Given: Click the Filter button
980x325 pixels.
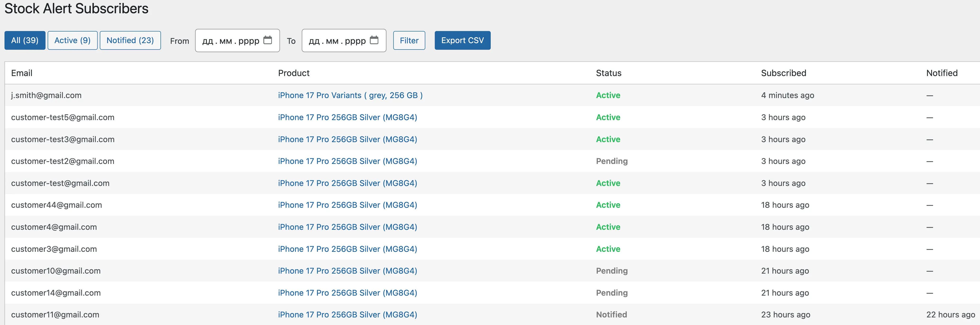Looking at the screenshot, I should coord(409,40).
